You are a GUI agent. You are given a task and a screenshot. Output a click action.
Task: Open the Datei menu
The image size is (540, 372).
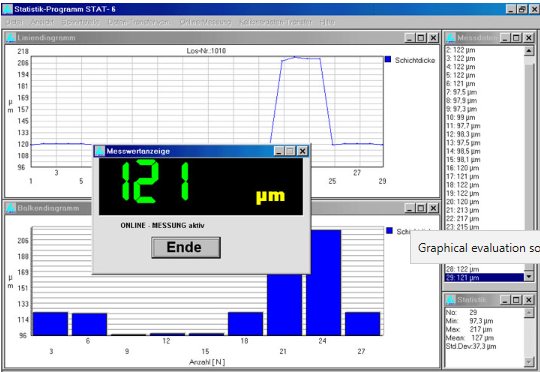[14, 22]
